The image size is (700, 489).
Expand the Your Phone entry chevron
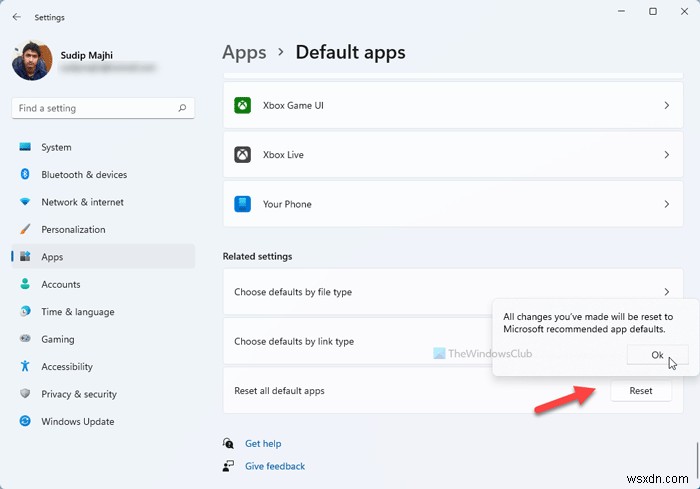click(666, 204)
